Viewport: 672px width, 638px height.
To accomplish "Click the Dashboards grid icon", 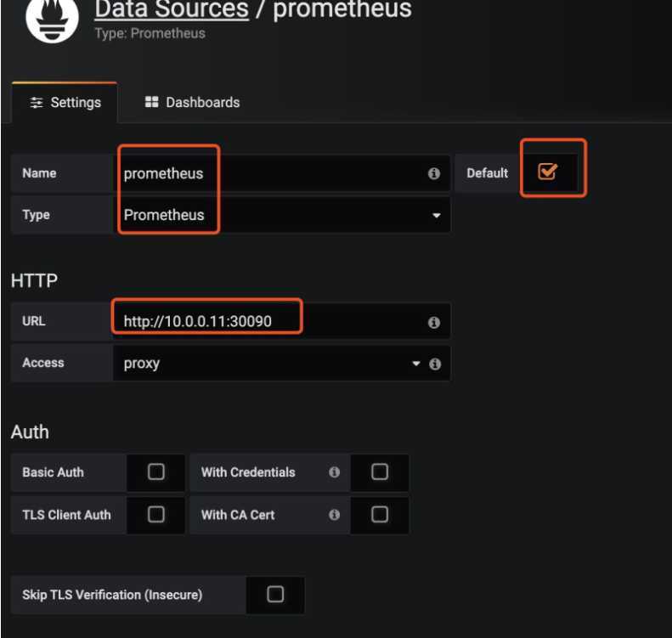I will [152, 103].
